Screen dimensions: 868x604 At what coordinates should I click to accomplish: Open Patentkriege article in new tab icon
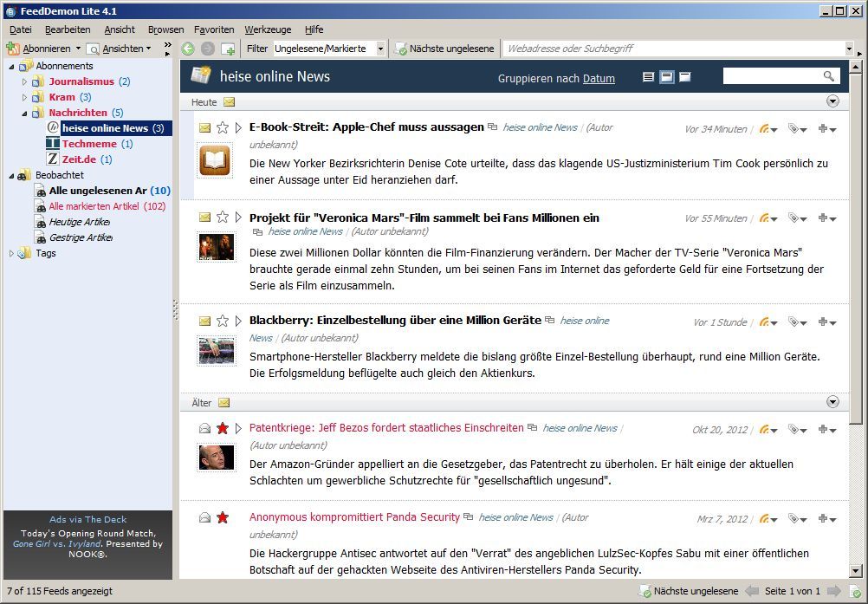click(533, 427)
